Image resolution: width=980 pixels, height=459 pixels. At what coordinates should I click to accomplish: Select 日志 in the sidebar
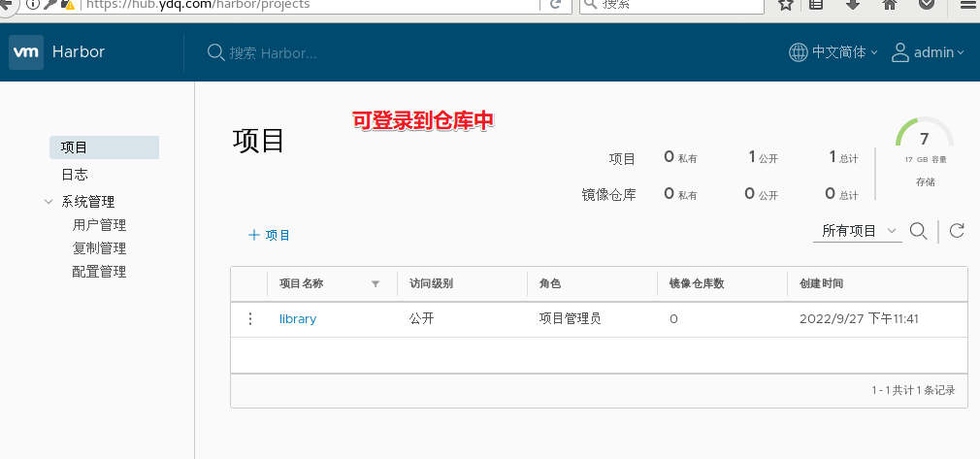point(75,175)
